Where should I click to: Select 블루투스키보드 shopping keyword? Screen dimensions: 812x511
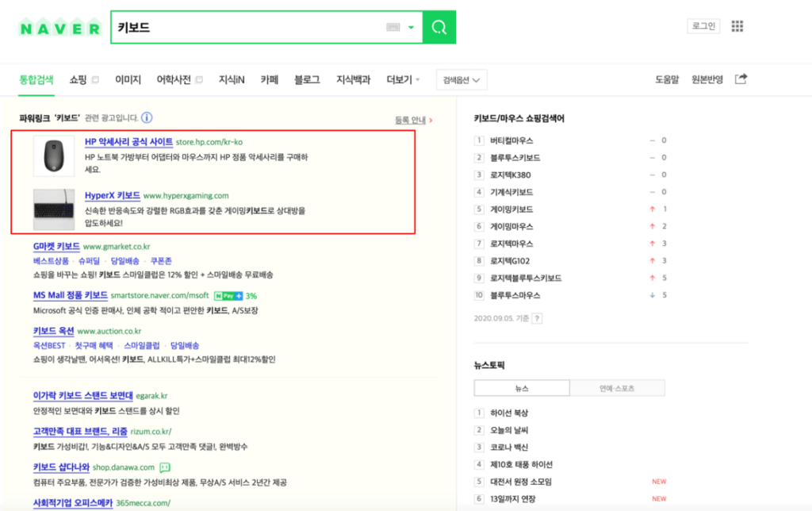(x=515, y=158)
